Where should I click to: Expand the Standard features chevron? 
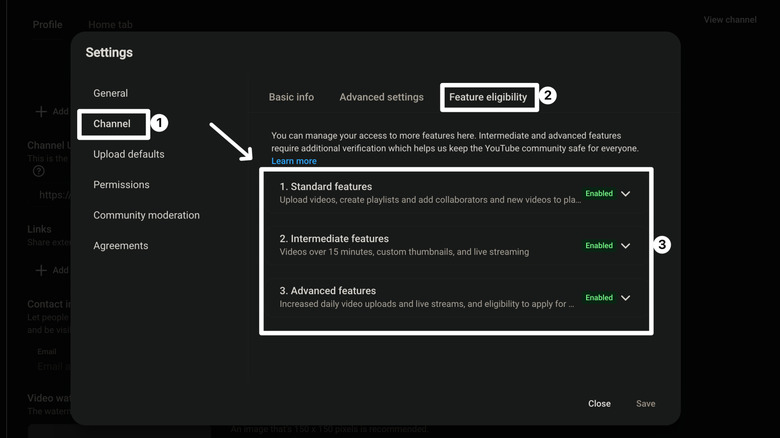click(626, 194)
